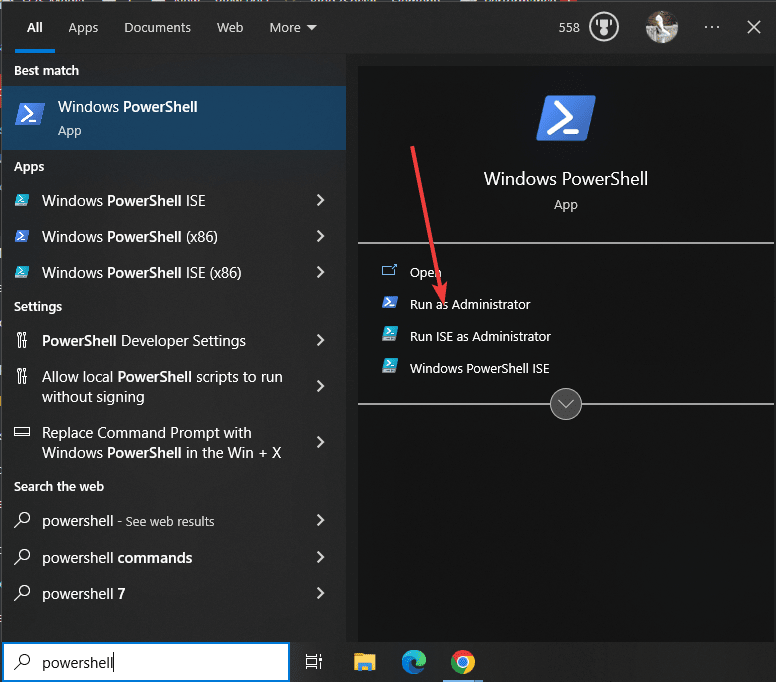Image resolution: width=776 pixels, height=682 pixels.
Task: Show more actions with down chevron
Action: pos(566,404)
